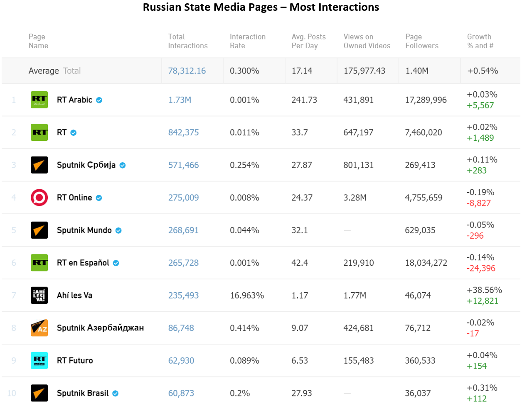The image size is (532, 406).
Task: Click the RT en Español logo
Action: (39, 263)
